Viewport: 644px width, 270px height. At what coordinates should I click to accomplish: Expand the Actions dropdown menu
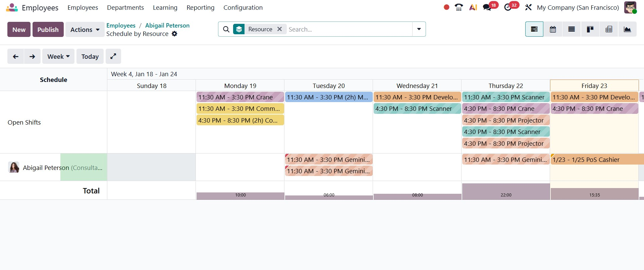[85, 30]
